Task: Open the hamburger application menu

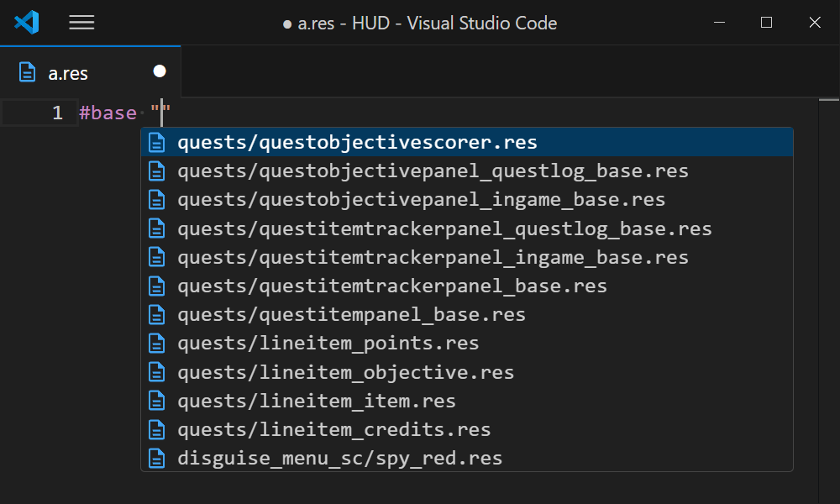Action: 81,23
